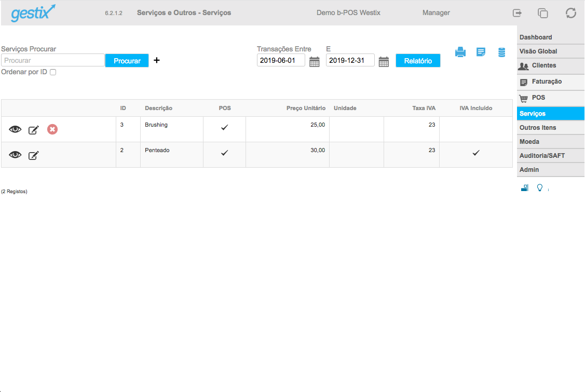Click the ID column header
This screenshot has height=392, width=585.
pyautogui.click(x=123, y=108)
